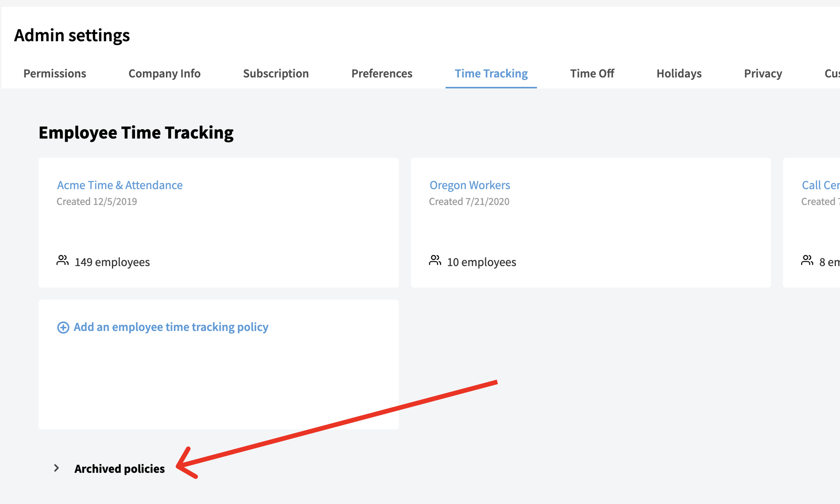The width and height of the screenshot is (840, 504).
Task: Select the Preferences tab
Action: pyautogui.click(x=382, y=73)
